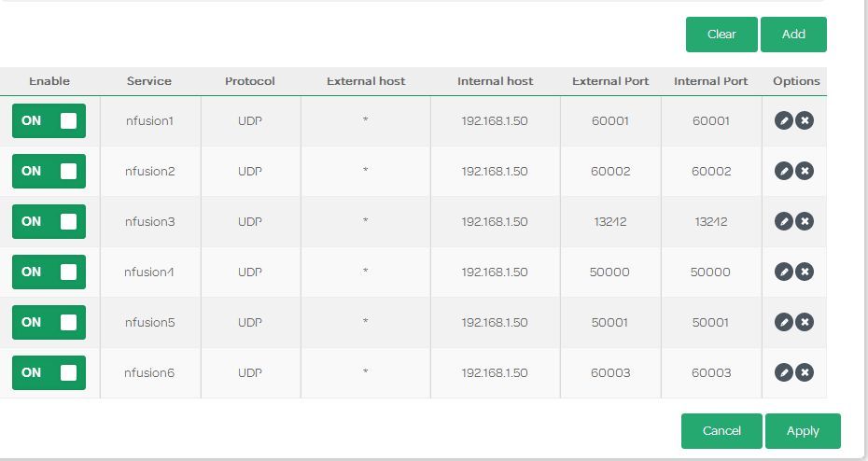Edit the nfusion1 port forwarding rule
868x461 pixels.
click(x=784, y=120)
